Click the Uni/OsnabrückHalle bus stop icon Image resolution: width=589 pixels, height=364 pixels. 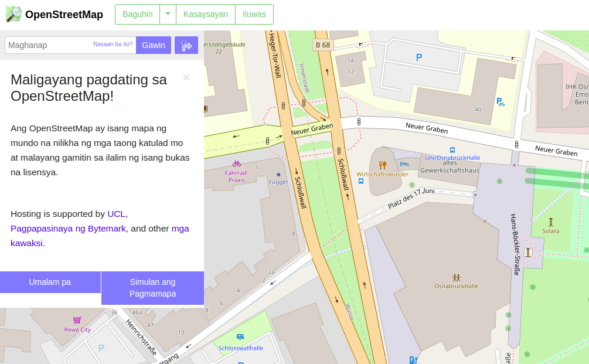(452, 150)
